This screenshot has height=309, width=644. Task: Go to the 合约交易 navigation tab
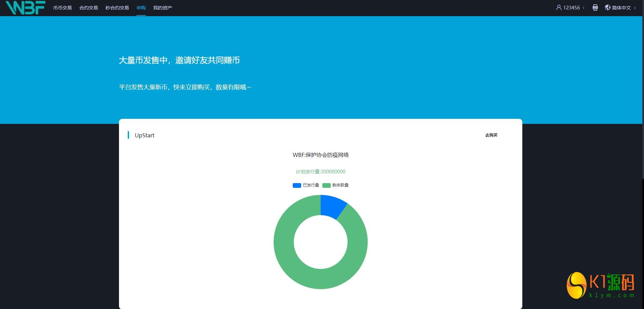(89, 8)
